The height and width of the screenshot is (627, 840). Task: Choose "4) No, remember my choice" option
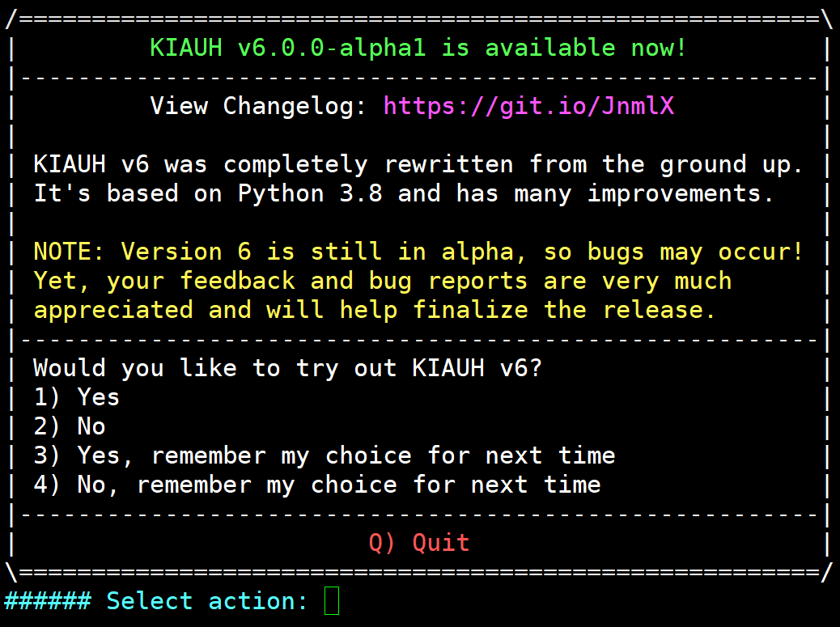316,485
